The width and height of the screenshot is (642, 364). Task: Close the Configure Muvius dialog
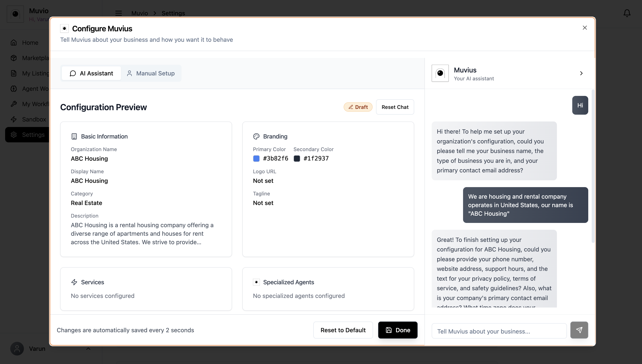(x=584, y=28)
